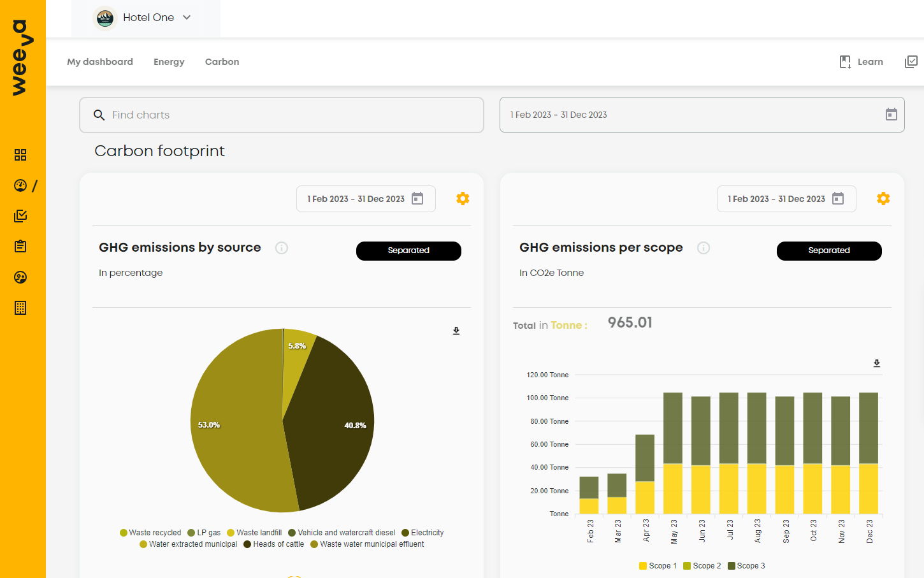Screen dimensions: 924x578
Task: Download the GHG emissions per scope bar chart
Action: pos(877,363)
